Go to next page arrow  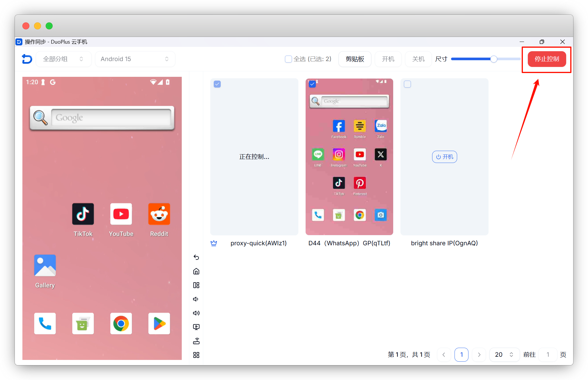(479, 354)
